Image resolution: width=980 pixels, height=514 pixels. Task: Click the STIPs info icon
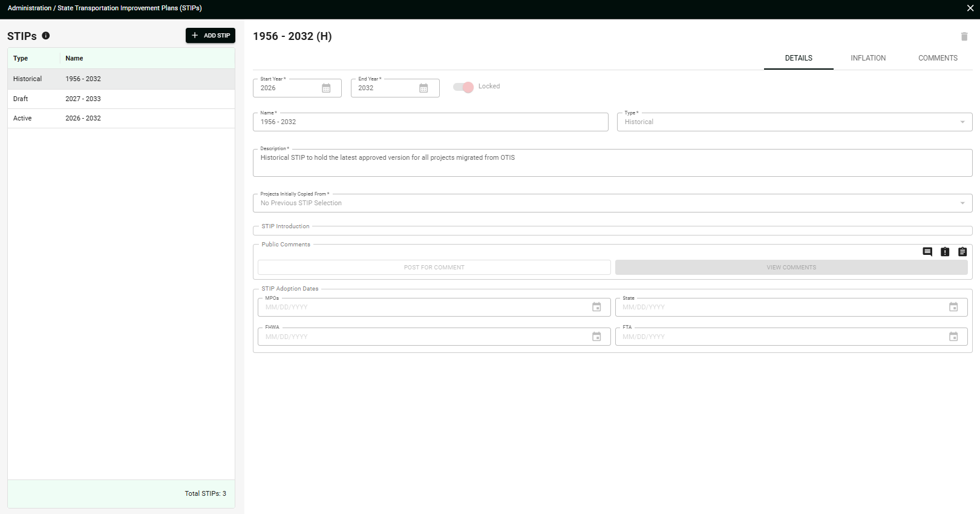tap(46, 36)
